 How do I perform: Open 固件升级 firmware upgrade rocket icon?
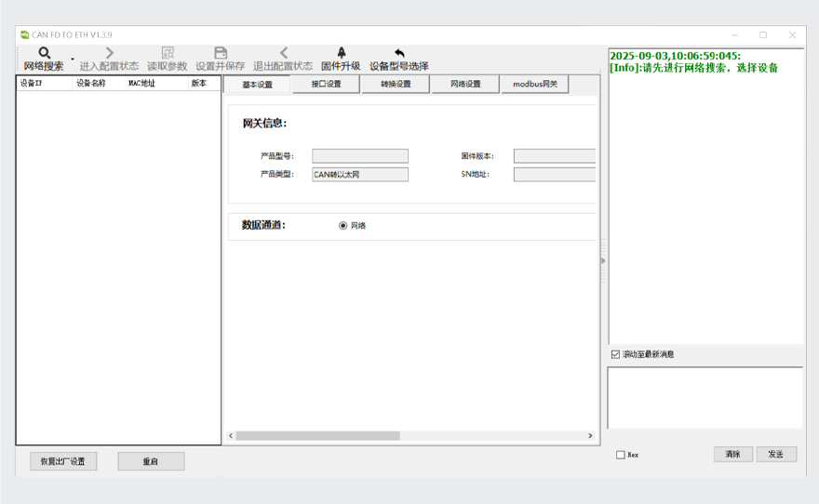click(x=341, y=54)
